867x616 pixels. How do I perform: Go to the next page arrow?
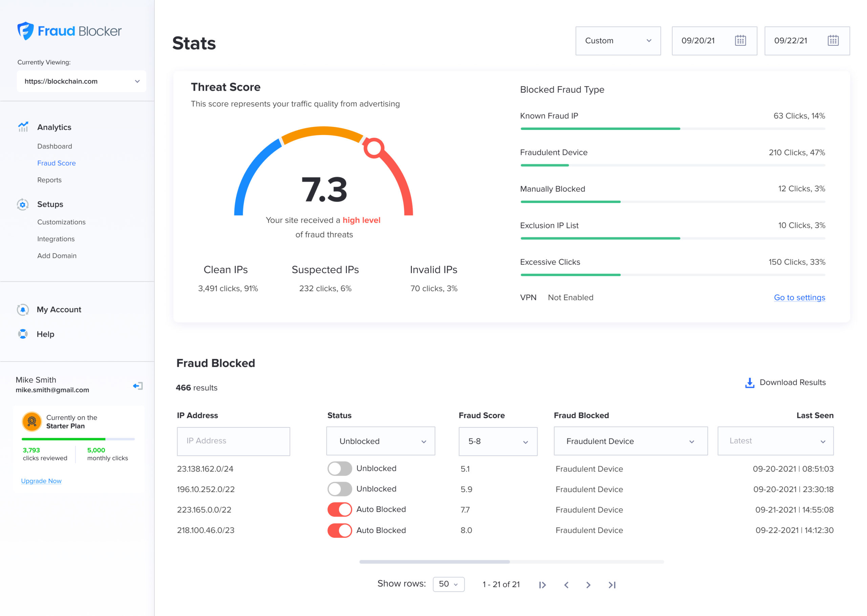point(588,585)
